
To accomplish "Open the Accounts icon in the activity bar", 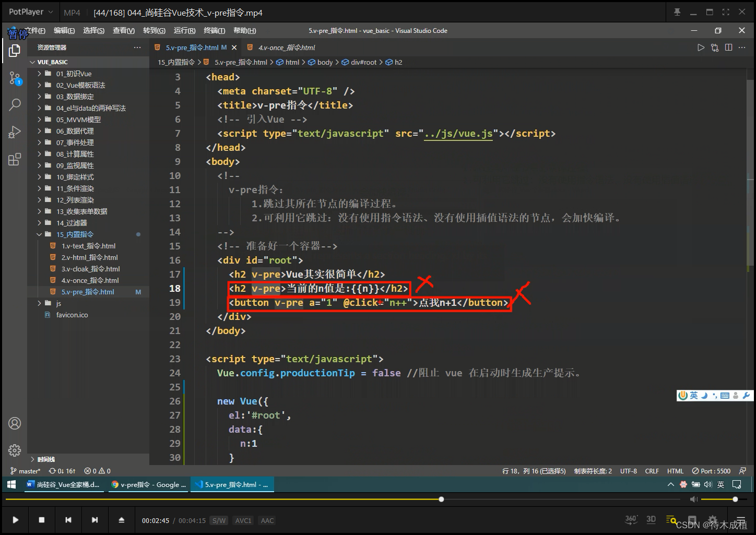I will pyautogui.click(x=15, y=423).
